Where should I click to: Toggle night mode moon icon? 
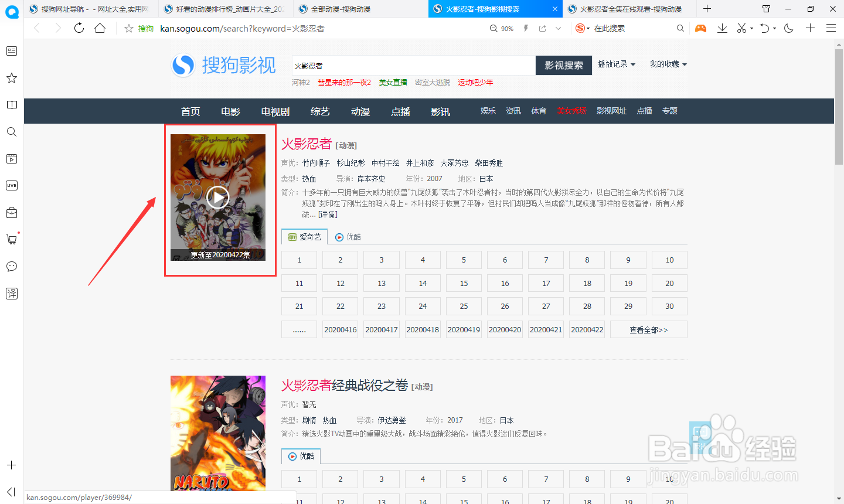pyautogui.click(x=789, y=28)
